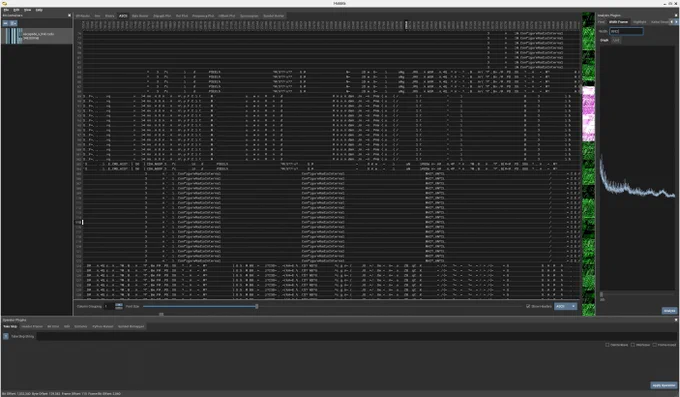Image resolution: width=680 pixels, height=397 pixels.
Task: Switch to the Header Framer operator tab
Action: click(32, 326)
